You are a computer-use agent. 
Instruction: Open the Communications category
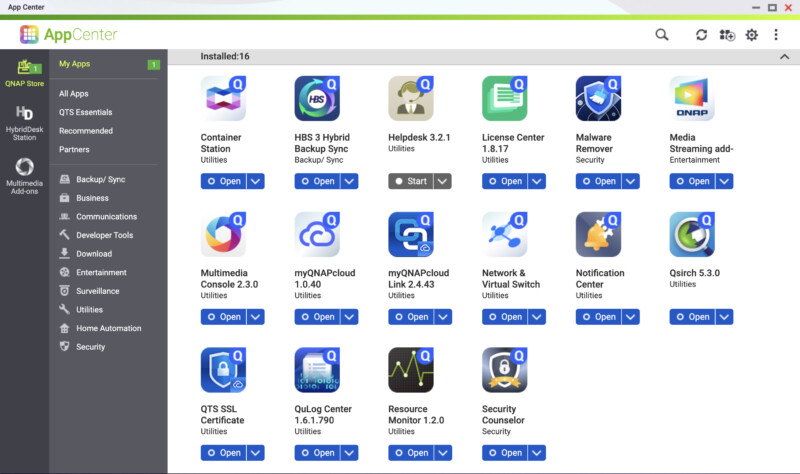pos(109,216)
